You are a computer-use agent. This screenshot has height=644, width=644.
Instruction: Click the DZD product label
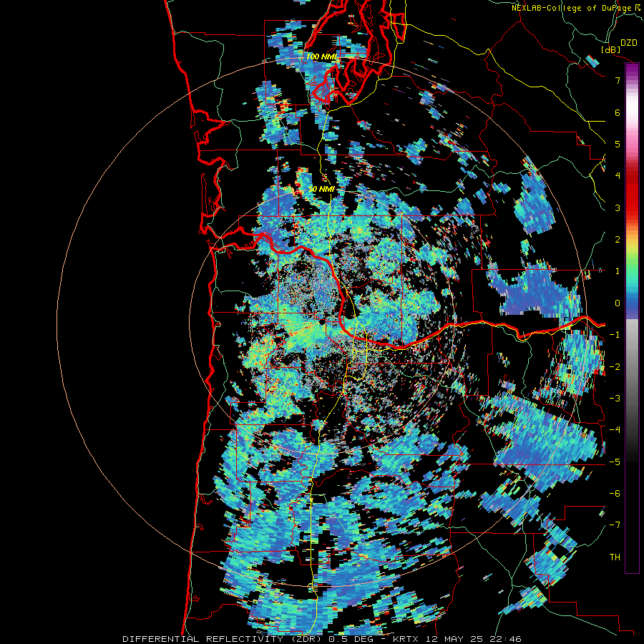click(629, 43)
